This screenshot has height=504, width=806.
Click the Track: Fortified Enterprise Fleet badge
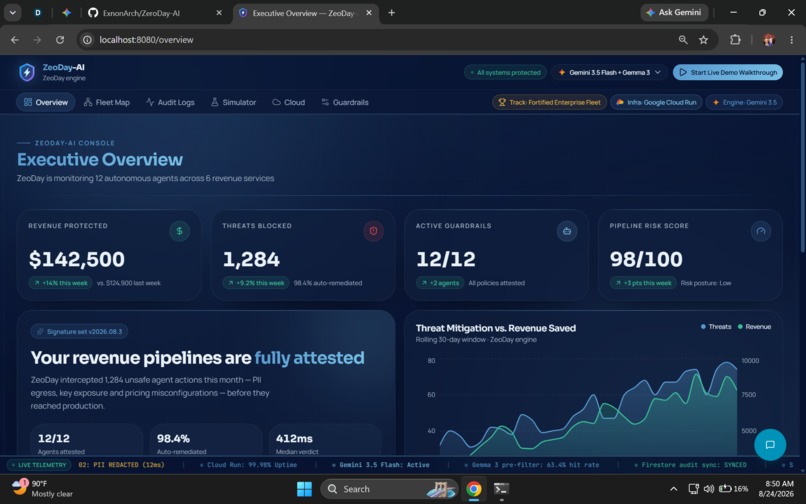tap(549, 102)
